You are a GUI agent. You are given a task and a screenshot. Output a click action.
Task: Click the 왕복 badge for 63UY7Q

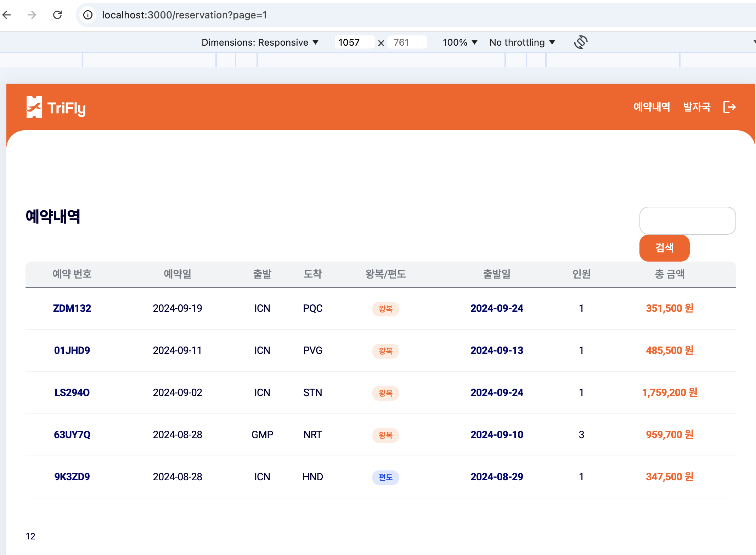click(385, 435)
